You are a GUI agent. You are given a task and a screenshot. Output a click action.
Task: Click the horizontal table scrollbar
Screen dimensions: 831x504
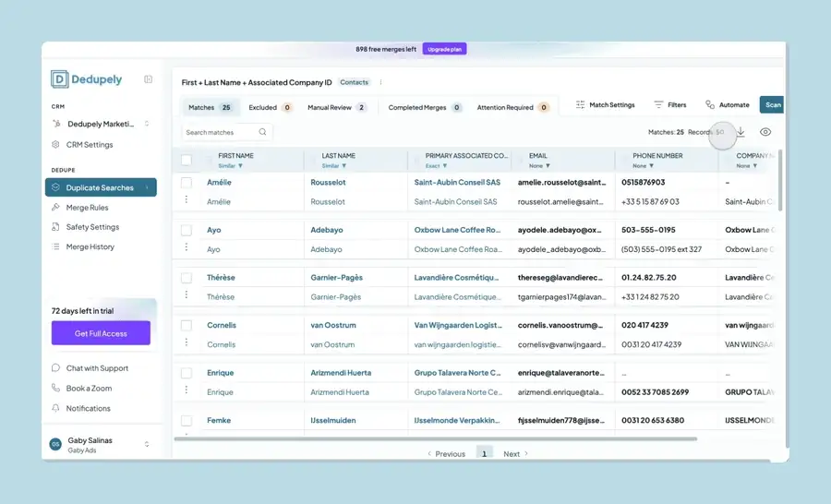[436, 438]
